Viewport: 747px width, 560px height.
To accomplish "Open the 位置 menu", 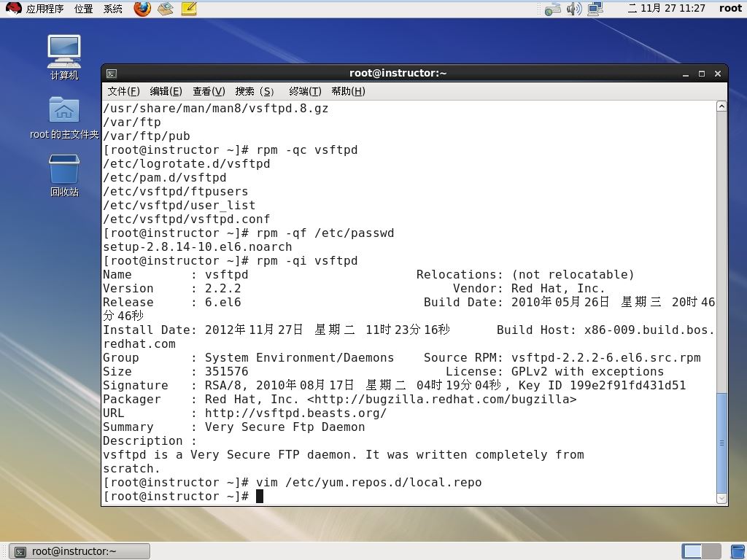I will [83, 9].
